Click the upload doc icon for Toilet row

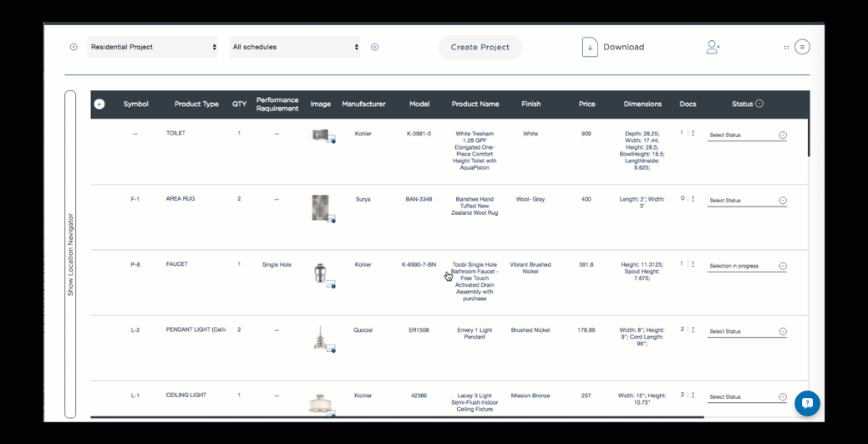pos(693,133)
